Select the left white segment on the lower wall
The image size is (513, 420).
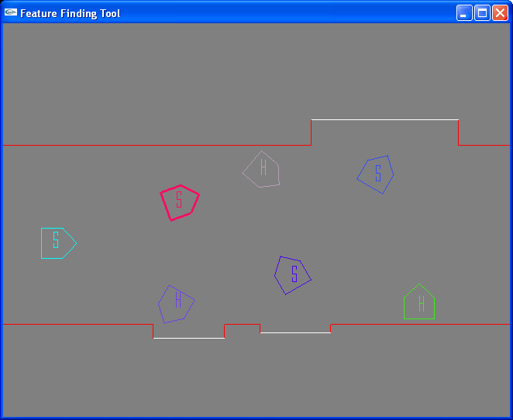pyautogui.click(x=189, y=338)
